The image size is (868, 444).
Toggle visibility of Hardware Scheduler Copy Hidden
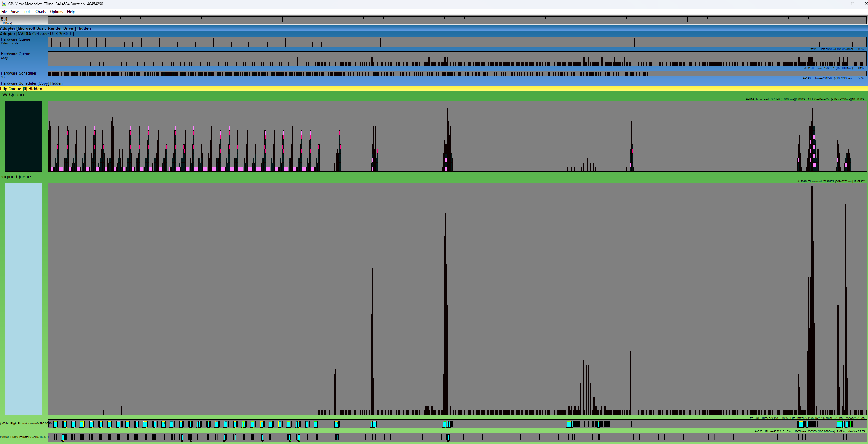tap(31, 83)
